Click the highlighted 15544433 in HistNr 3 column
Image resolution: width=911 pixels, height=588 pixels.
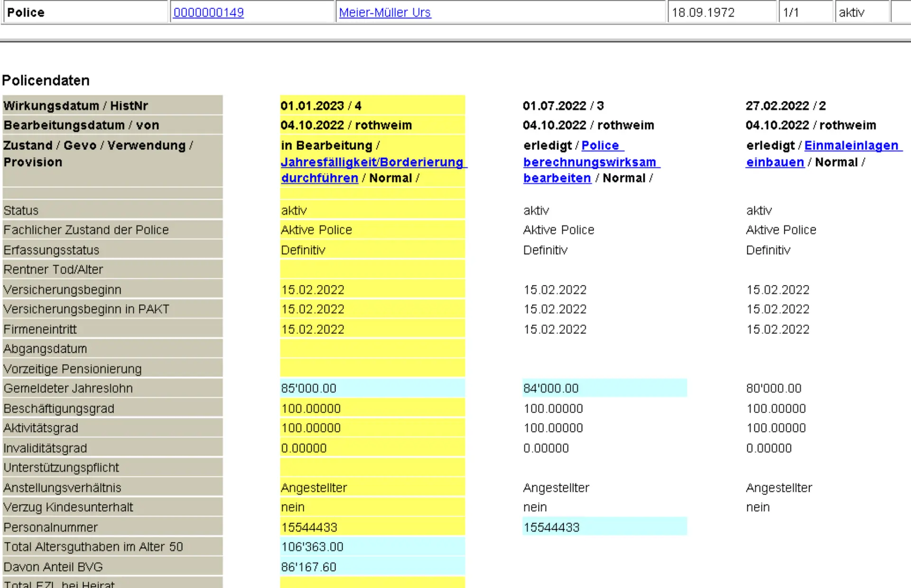pos(551,527)
